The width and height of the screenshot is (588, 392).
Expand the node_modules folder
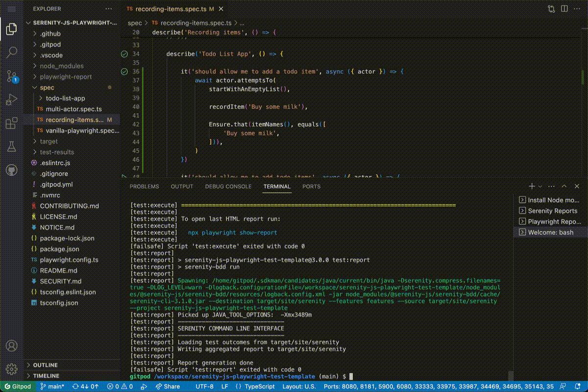pyautogui.click(x=61, y=66)
